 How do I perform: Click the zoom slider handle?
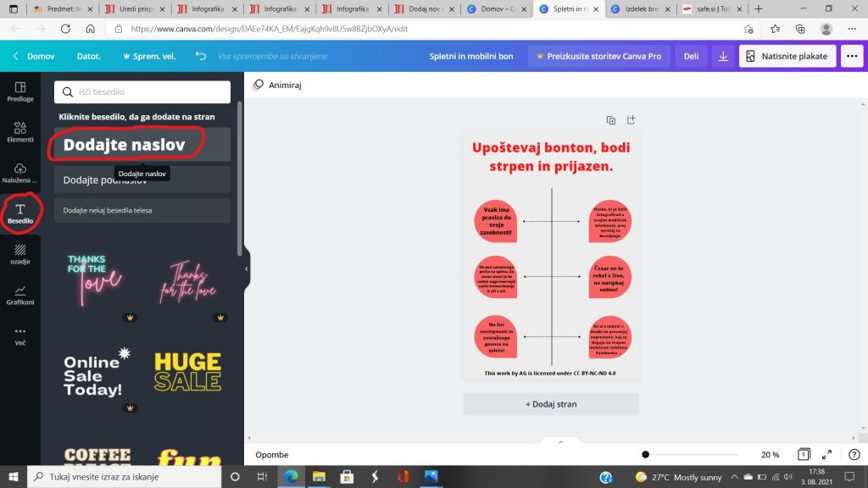(x=645, y=454)
